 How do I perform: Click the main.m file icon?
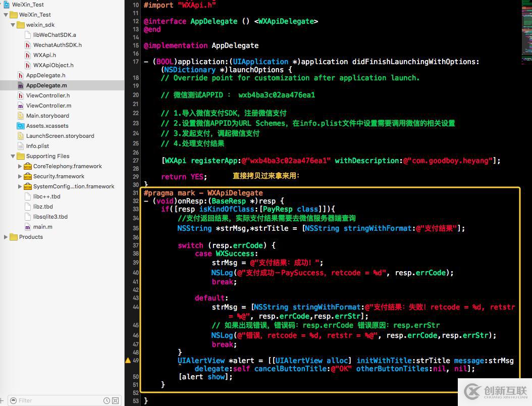(28, 227)
